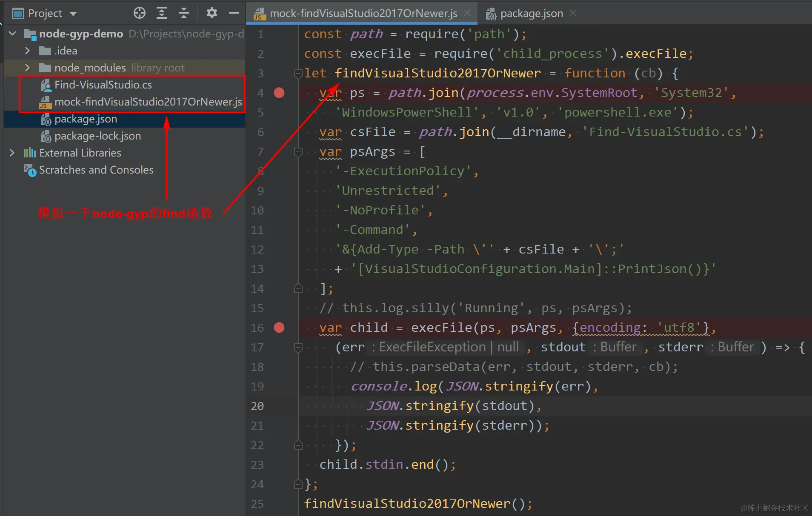The width and height of the screenshot is (812, 516).
Task: Click the Project window icon in header
Action: coord(17,14)
